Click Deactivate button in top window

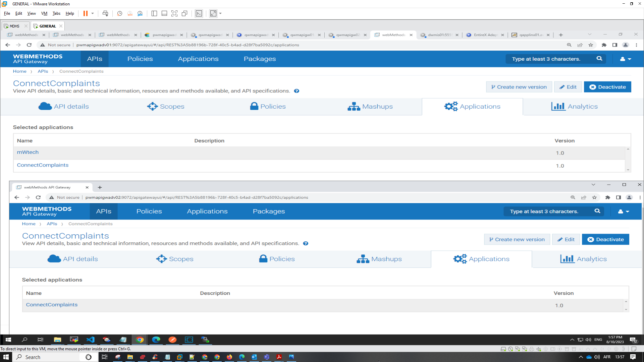607,87
